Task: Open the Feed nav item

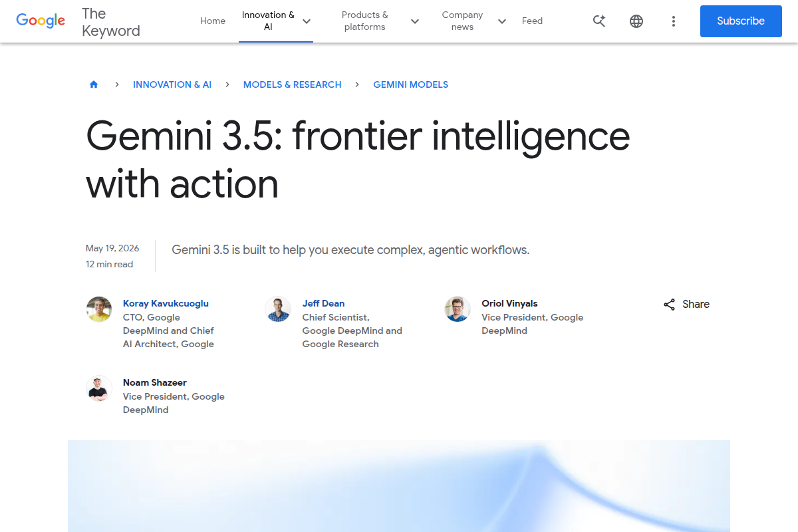Action: 532,21
